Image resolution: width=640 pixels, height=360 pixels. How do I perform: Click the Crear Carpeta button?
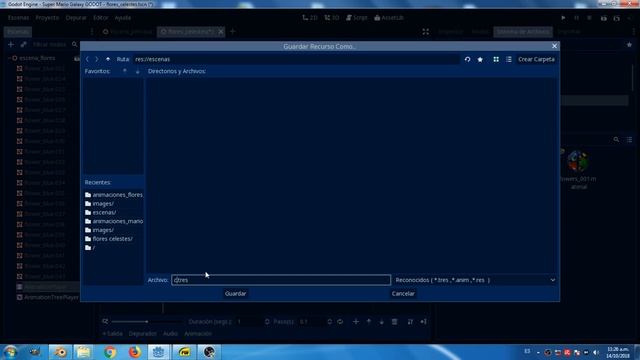click(x=536, y=59)
